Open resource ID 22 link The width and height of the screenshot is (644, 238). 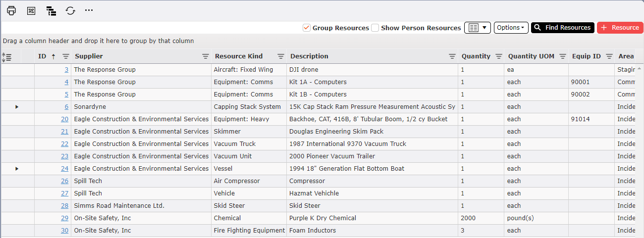(65, 144)
